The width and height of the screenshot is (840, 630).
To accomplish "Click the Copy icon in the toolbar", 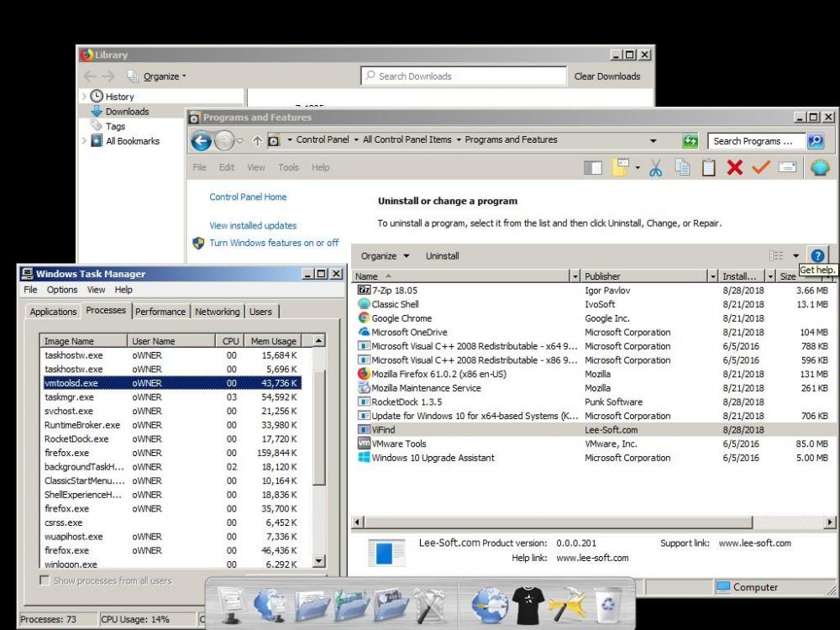I will coord(682,168).
